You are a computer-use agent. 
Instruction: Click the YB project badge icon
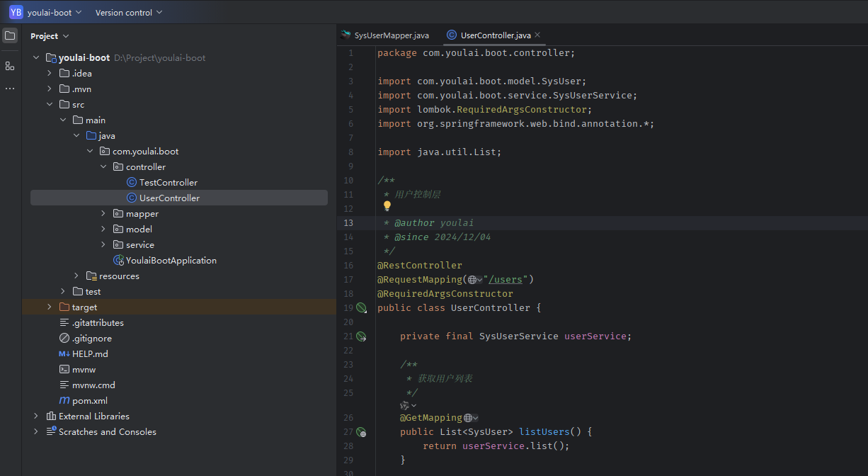click(x=16, y=12)
